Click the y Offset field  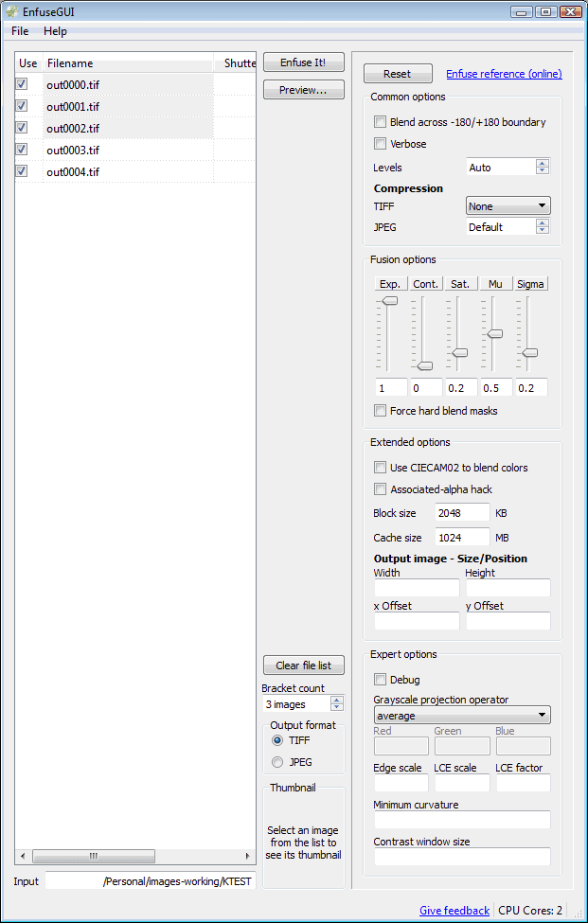[508, 620]
